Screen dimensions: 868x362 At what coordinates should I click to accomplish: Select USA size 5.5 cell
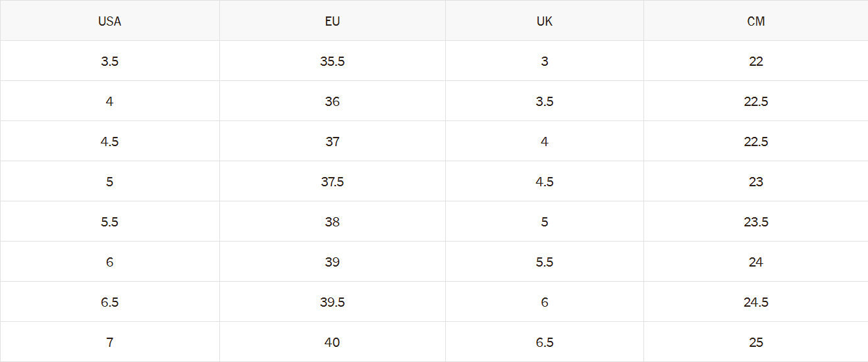[x=109, y=222]
